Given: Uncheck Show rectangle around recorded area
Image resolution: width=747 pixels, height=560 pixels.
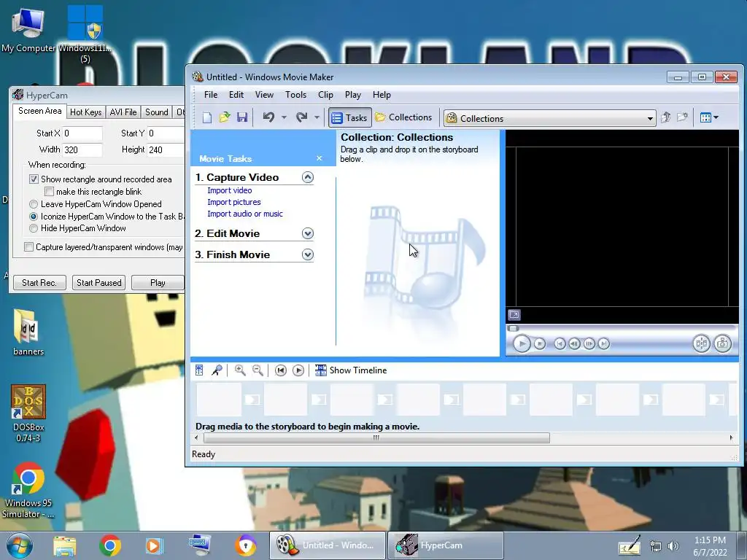Looking at the screenshot, I should click(34, 179).
